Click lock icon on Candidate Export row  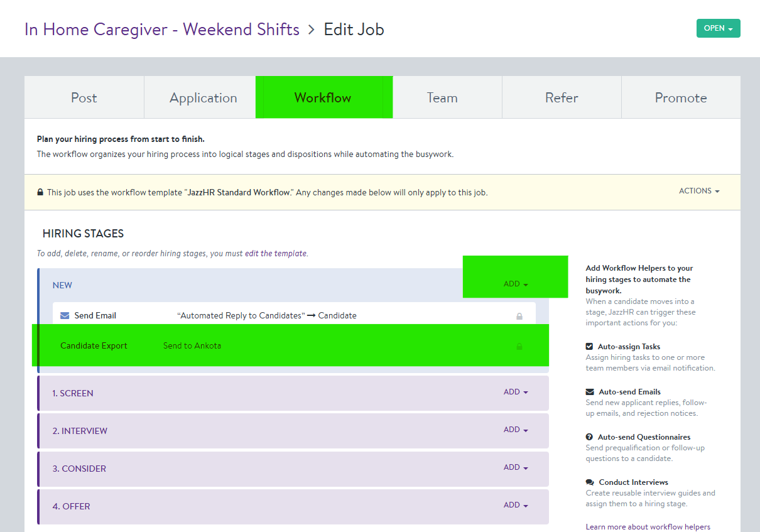pyautogui.click(x=519, y=346)
